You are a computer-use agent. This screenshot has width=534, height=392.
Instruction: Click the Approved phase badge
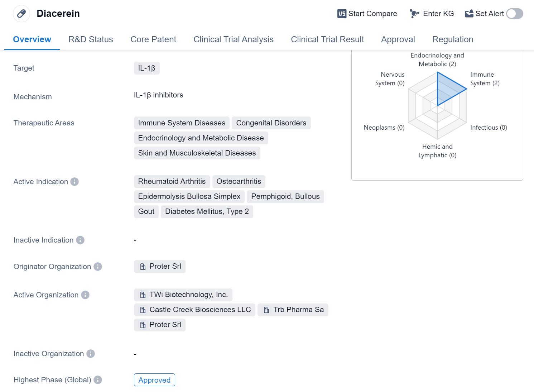[154, 380]
